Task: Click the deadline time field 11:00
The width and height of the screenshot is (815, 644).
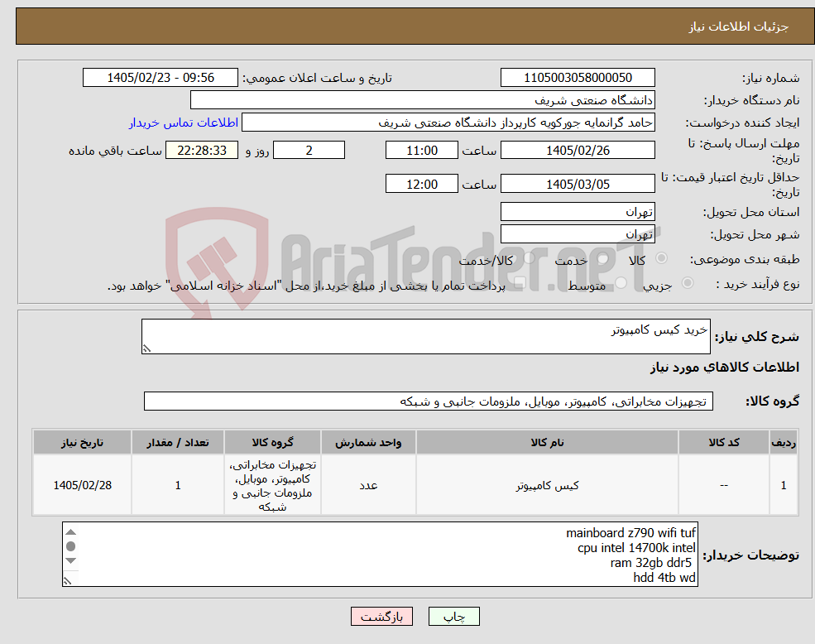Action: coord(421,151)
